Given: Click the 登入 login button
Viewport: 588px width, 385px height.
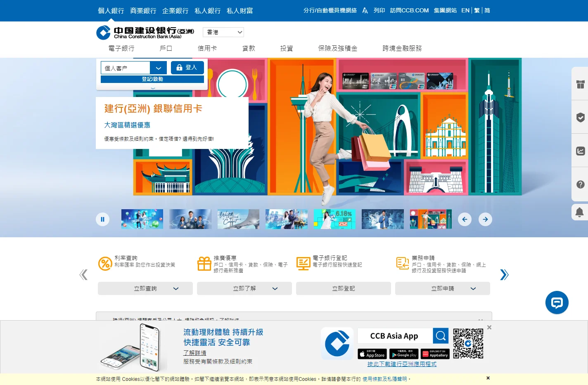Looking at the screenshot, I should (187, 68).
